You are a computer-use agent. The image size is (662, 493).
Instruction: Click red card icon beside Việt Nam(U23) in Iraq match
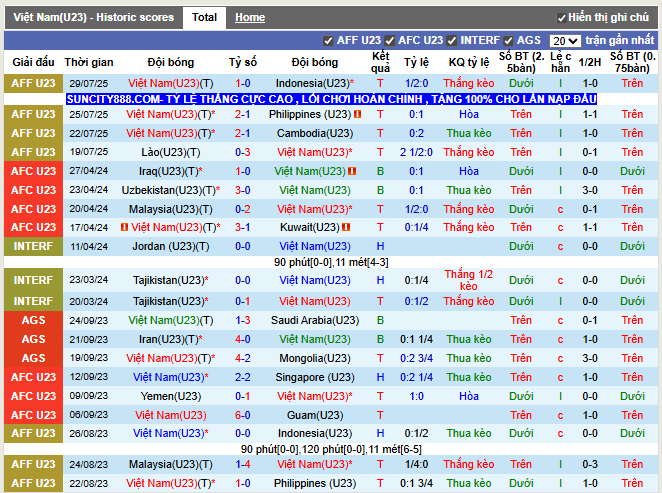click(x=352, y=171)
